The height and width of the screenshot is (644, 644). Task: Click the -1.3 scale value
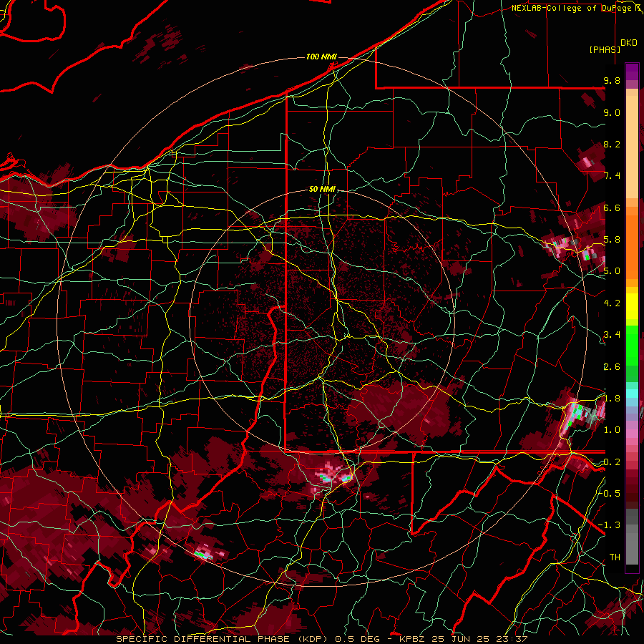pos(610,526)
